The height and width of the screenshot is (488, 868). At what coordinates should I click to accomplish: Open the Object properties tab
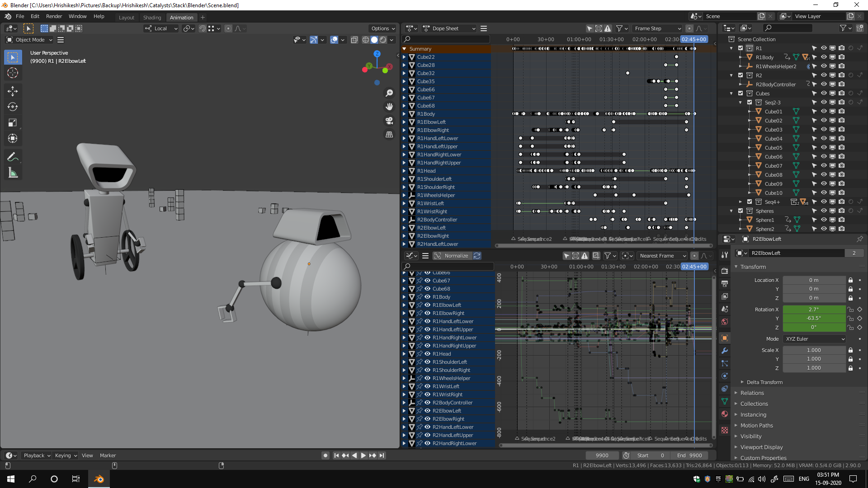pos(725,338)
